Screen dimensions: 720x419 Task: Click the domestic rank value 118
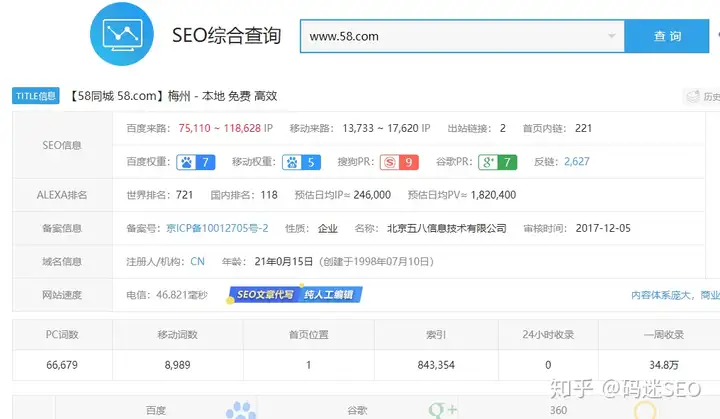point(269,195)
